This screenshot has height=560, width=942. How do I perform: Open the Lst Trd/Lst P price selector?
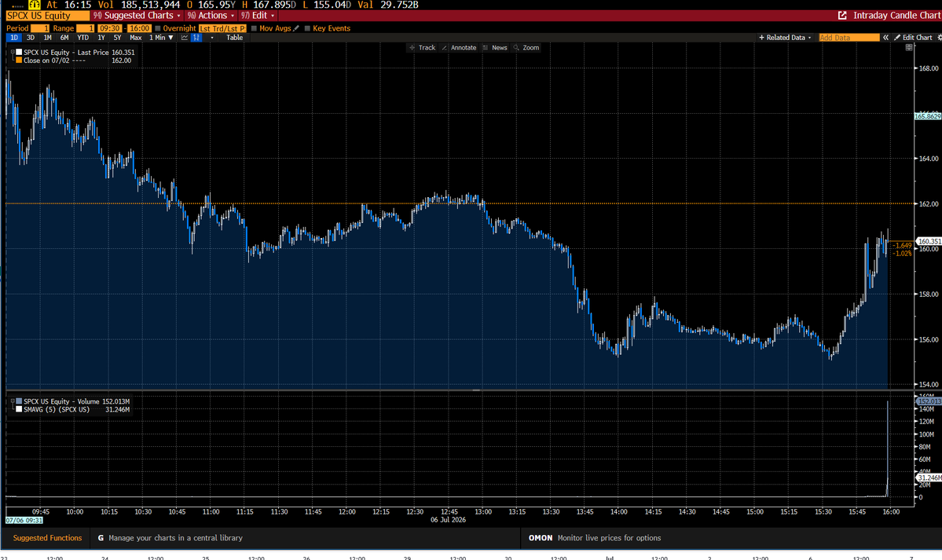(x=222, y=28)
